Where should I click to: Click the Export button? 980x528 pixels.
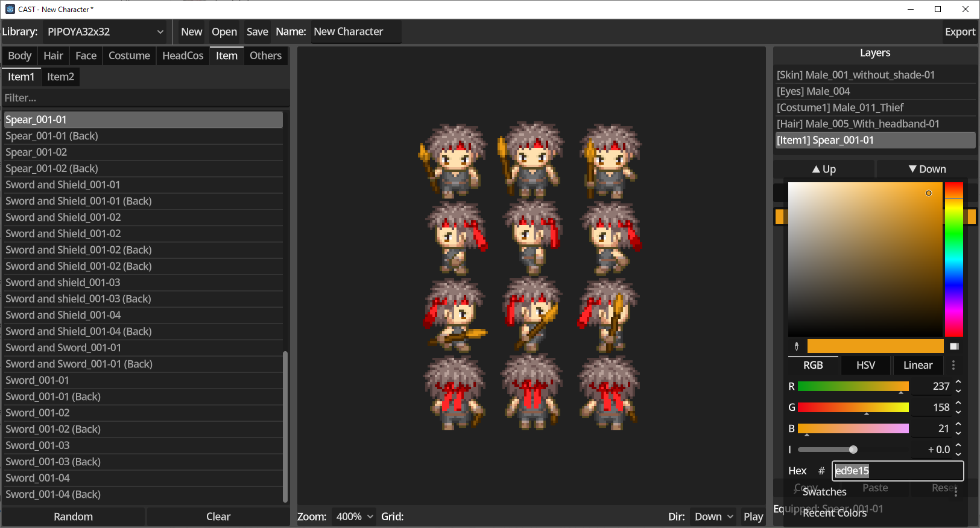(960, 32)
